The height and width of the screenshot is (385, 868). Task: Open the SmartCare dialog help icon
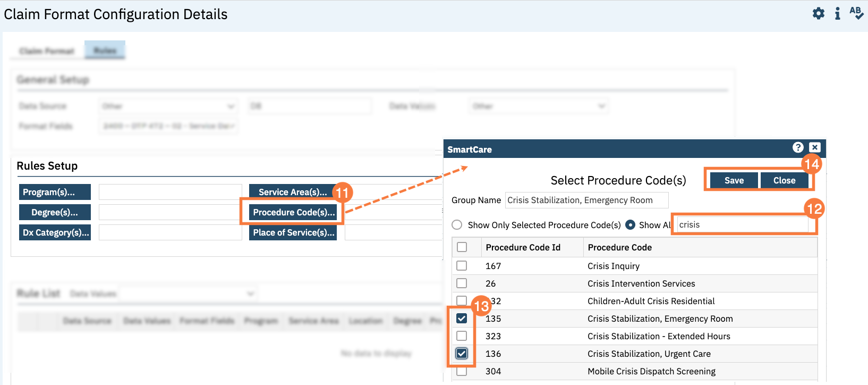[798, 147]
